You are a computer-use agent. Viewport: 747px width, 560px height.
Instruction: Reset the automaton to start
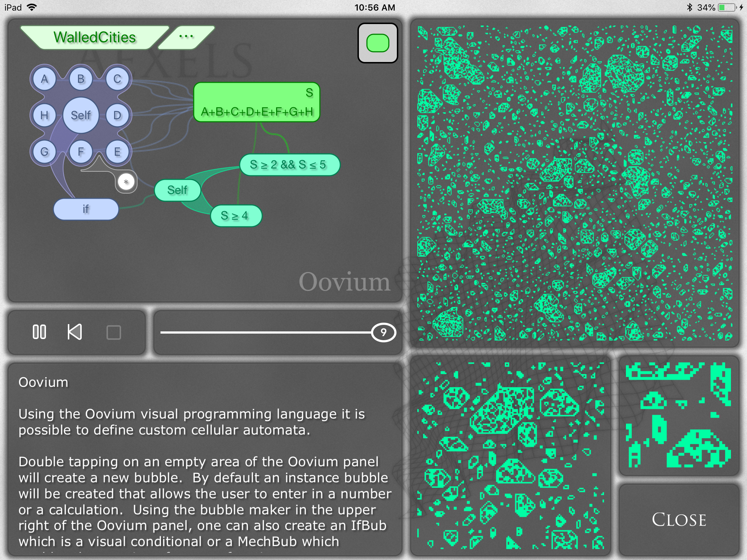pos(75,332)
